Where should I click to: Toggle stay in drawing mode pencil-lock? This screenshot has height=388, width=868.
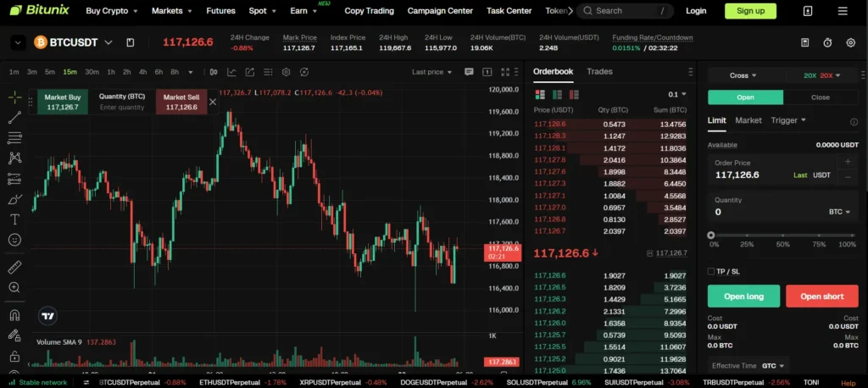click(15, 335)
